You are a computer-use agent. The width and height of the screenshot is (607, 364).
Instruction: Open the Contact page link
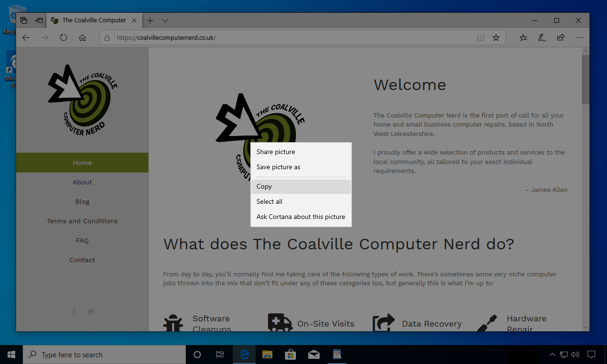[x=82, y=260]
